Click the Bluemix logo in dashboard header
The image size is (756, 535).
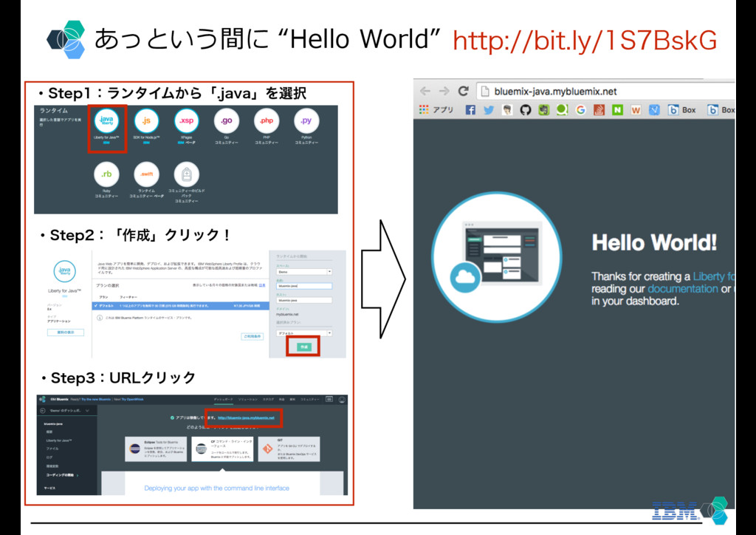click(42, 400)
